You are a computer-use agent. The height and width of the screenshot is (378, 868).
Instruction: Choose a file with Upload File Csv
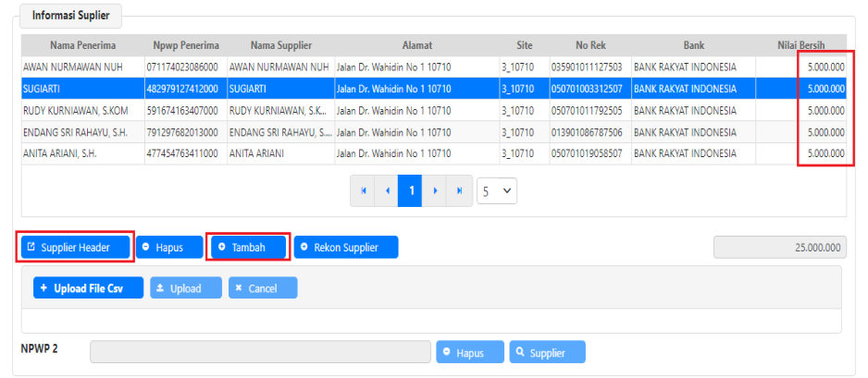(x=89, y=288)
